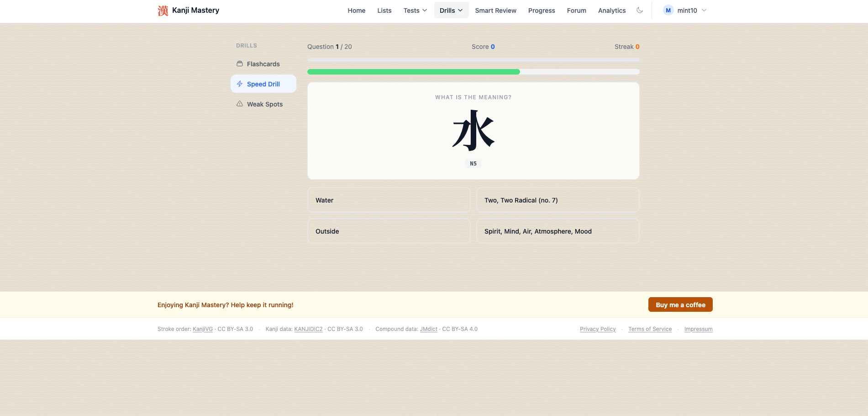Navigate to the Forum section
The height and width of the screenshot is (416, 868).
[576, 11]
